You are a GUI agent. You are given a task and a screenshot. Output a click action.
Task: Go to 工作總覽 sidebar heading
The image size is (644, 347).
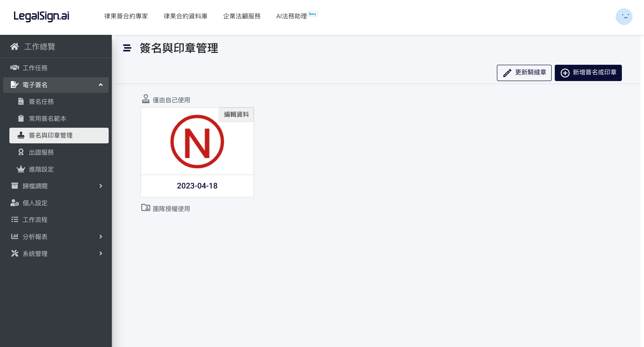(x=40, y=46)
